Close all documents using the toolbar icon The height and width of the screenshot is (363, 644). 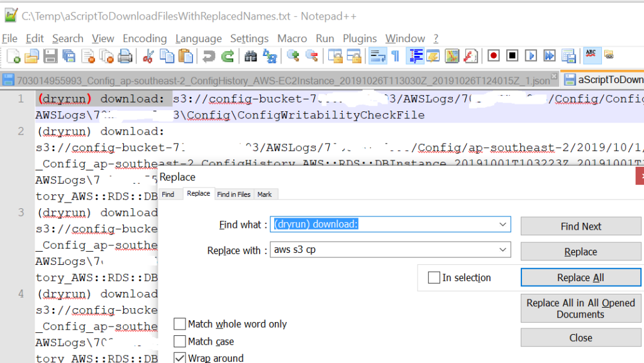click(x=107, y=56)
